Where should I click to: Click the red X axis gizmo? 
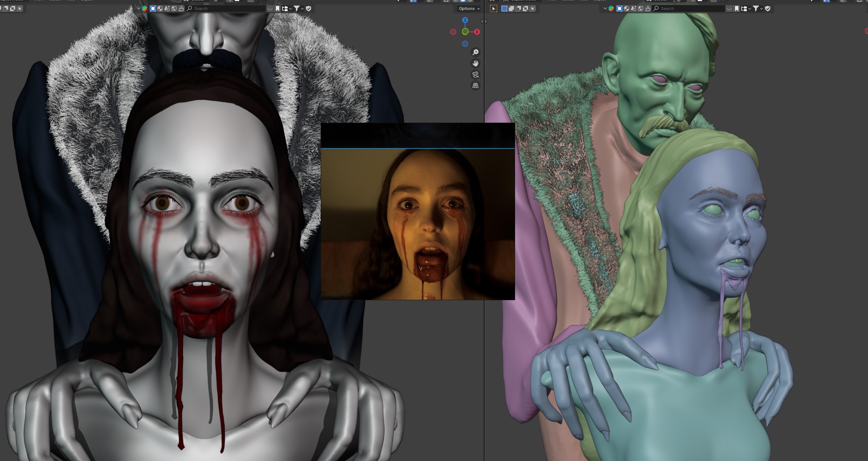pos(477,32)
